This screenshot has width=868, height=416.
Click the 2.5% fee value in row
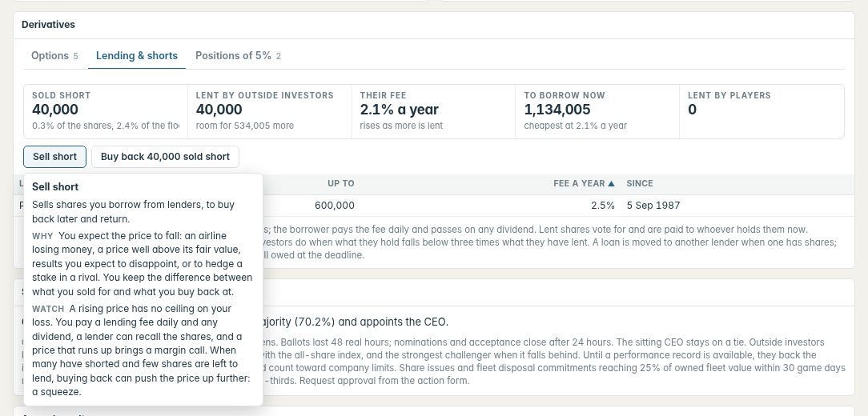coord(603,206)
